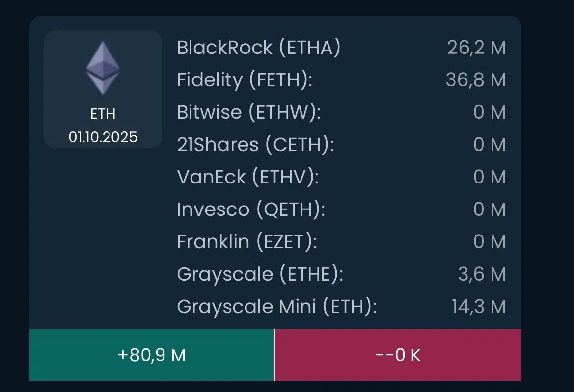This screenshot has width=574, height=392.
Task: Select BlackRock's 26,2 M flow value
Action: 476,48
